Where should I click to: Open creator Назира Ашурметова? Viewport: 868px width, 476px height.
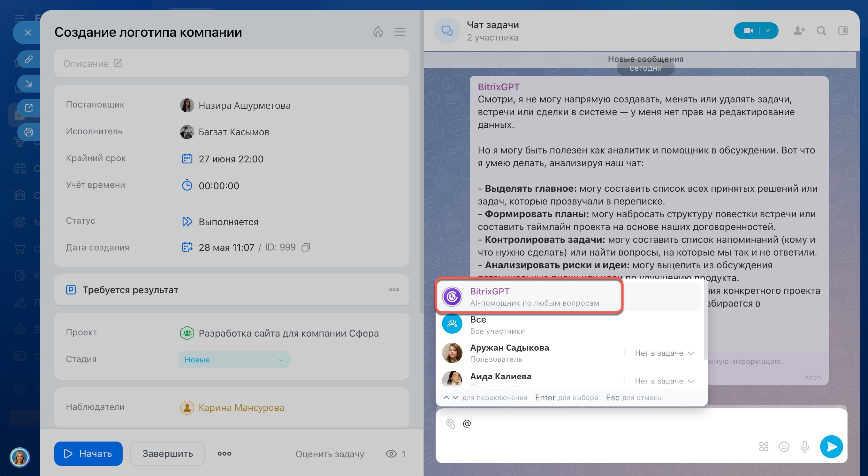(x=244, y=105)
